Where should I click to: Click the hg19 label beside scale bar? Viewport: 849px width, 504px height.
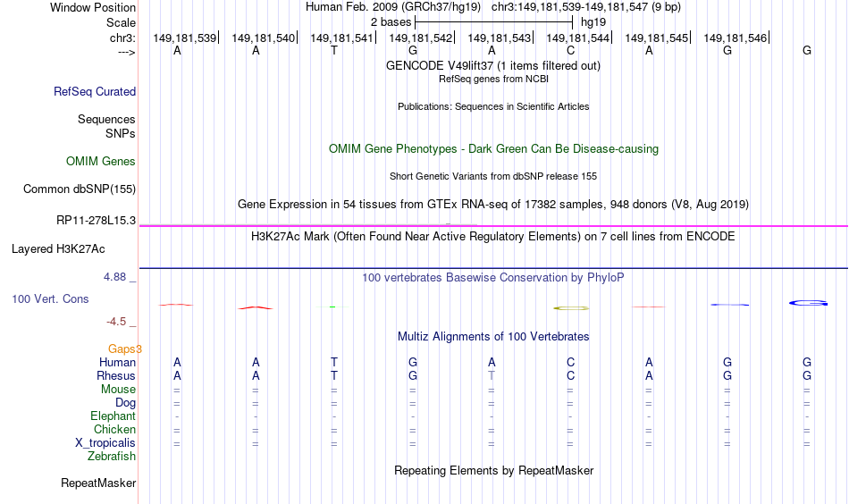coord(593,22)
